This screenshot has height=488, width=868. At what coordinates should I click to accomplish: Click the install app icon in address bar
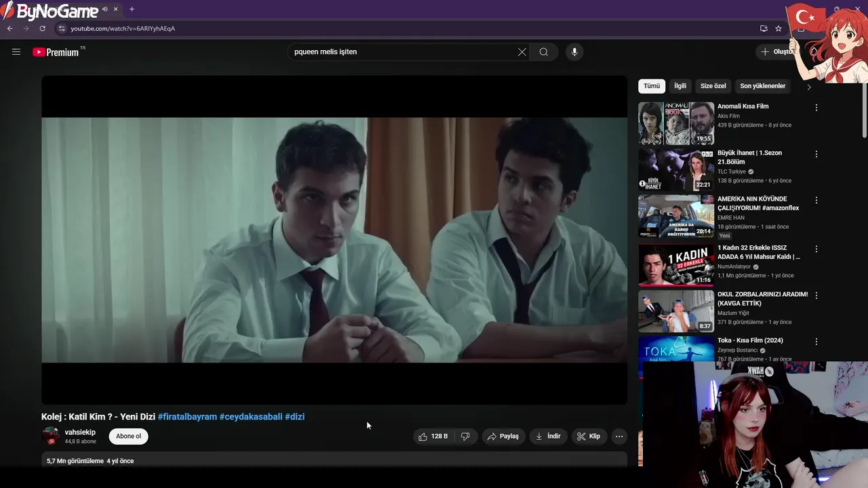click(764, 28)
